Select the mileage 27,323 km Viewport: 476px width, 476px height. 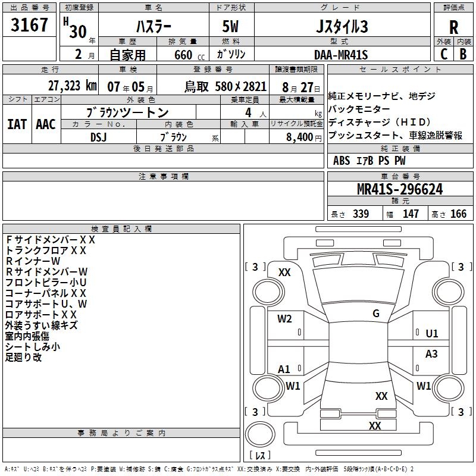[72, 86]
